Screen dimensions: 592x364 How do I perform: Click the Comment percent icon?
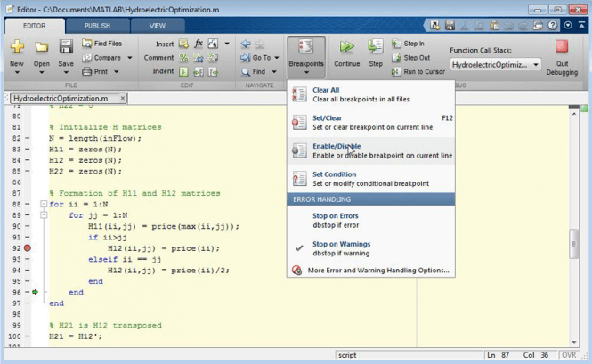pos(183,58)
